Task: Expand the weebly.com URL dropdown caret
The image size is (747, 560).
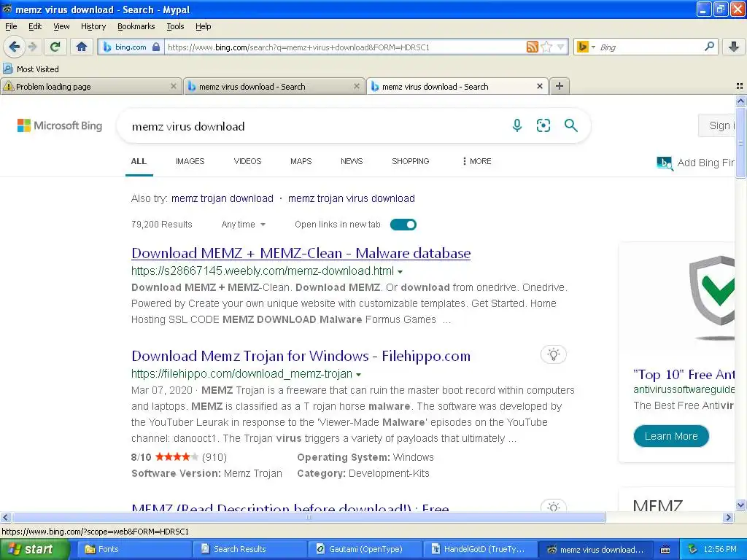Action: coord(400,272)
